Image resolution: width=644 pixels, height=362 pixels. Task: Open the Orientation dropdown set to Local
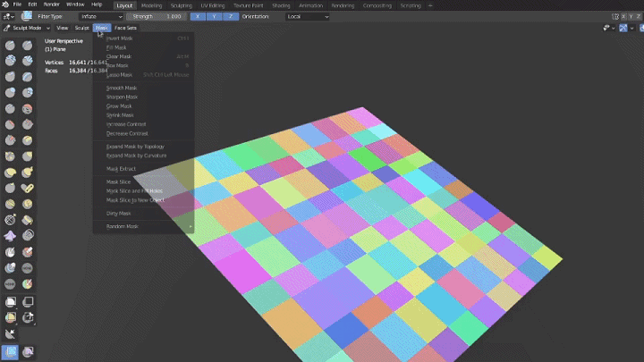click(307, 16)
